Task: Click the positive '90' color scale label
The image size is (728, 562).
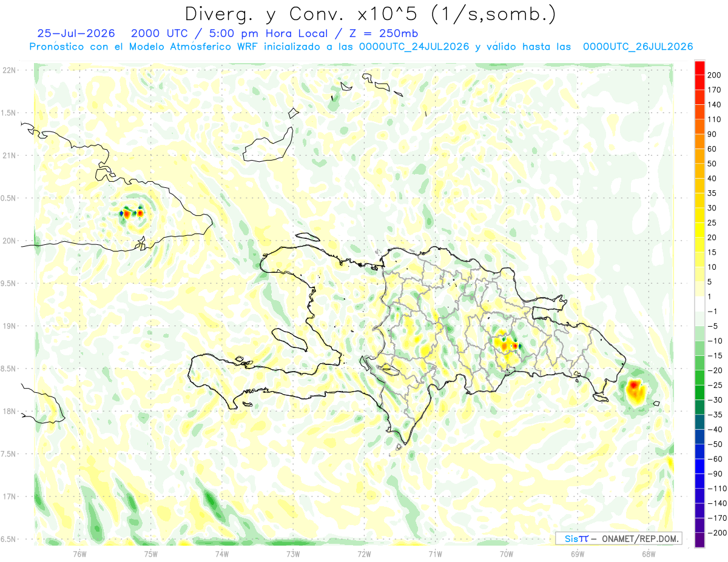Action: pyautogui.click(x=712, y=134)
